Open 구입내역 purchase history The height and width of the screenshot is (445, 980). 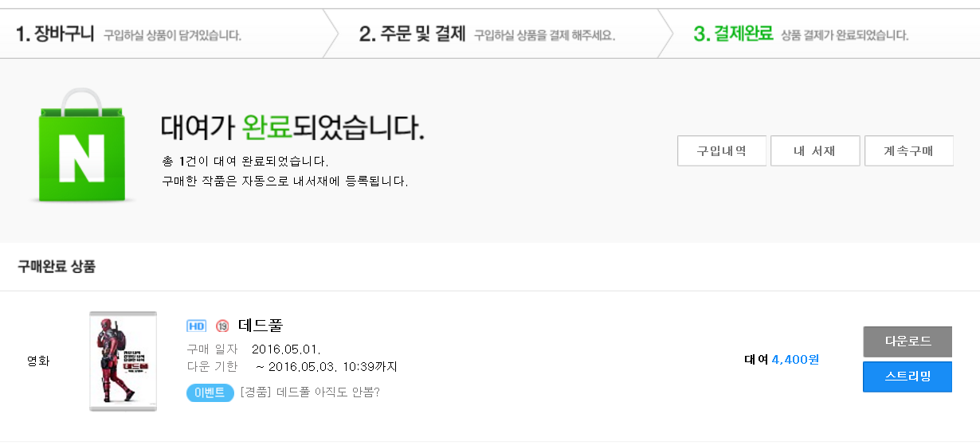click(x=721, y=150)
